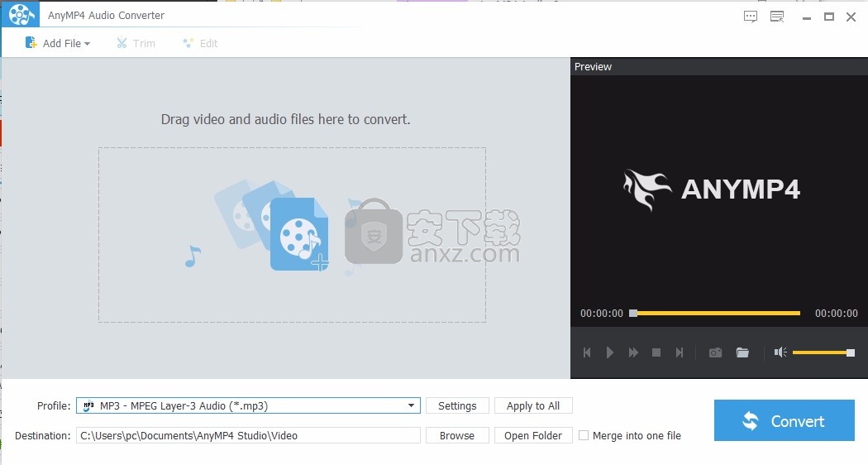Select the Trim tool

click(x=136, y=43)
